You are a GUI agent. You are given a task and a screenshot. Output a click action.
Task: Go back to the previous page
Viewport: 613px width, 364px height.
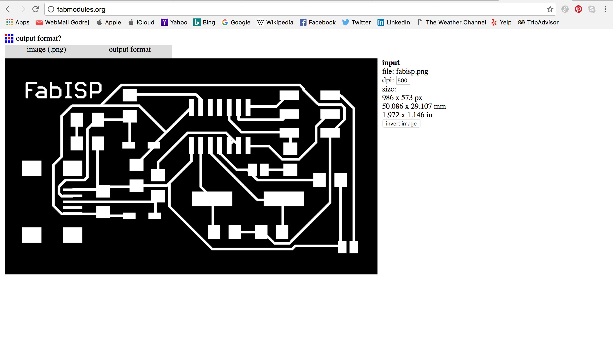point(9,9)
